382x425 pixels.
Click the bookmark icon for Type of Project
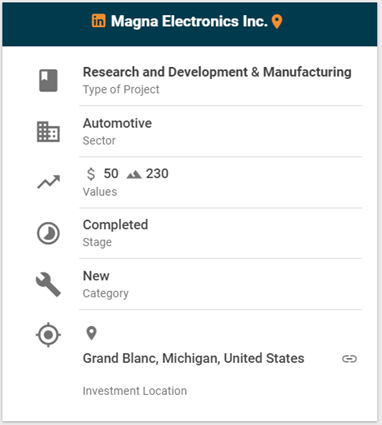(x=48, y=81)
